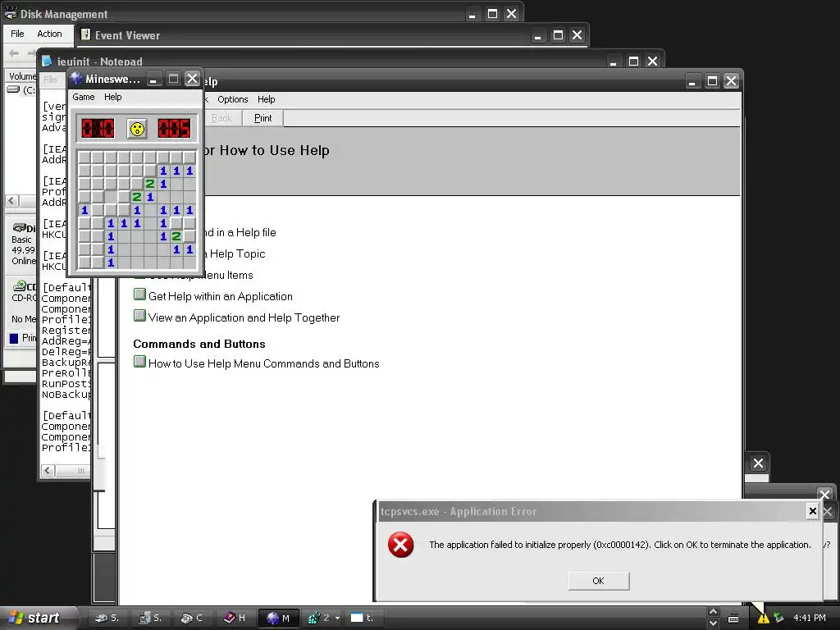Image resolution: width=840 pixels, height=630 pixels.
Task: Click the keyboard icon in the taskbar tray
Action: click(x=733, y=619)
